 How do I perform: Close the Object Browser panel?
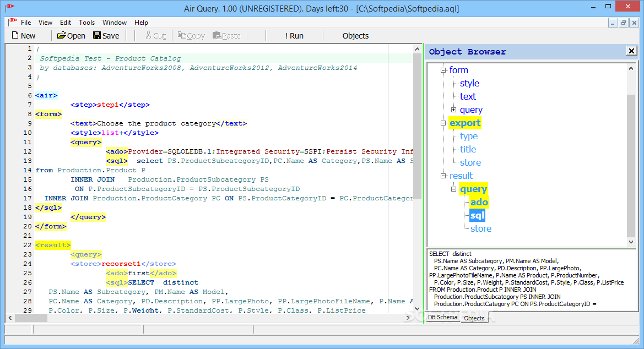(x=631, y=51)
